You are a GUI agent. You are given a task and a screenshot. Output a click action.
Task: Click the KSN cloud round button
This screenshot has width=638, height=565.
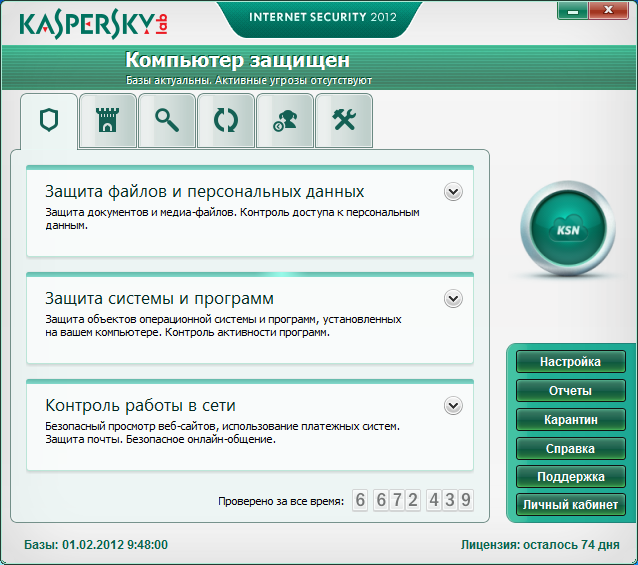pos(568,229)
